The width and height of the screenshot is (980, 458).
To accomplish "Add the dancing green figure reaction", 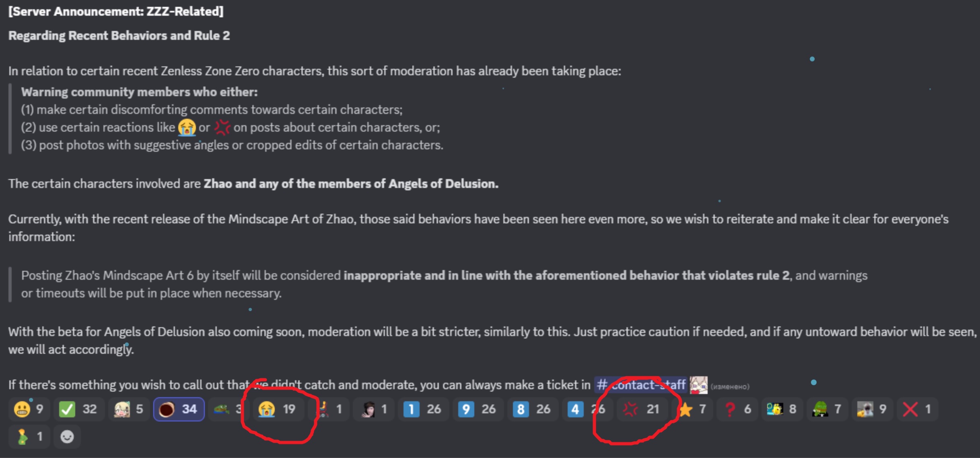I will [x=29, y=437].
